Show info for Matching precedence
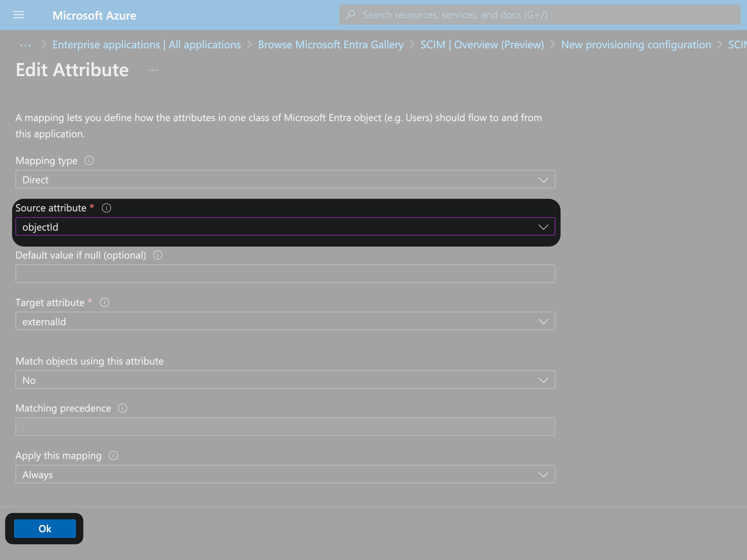This screenshot has width=747, height=560. 123,408
